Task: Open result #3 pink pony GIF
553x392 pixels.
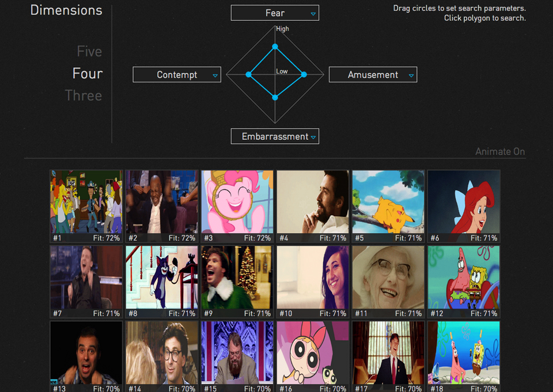Action: tap(237, 206)
